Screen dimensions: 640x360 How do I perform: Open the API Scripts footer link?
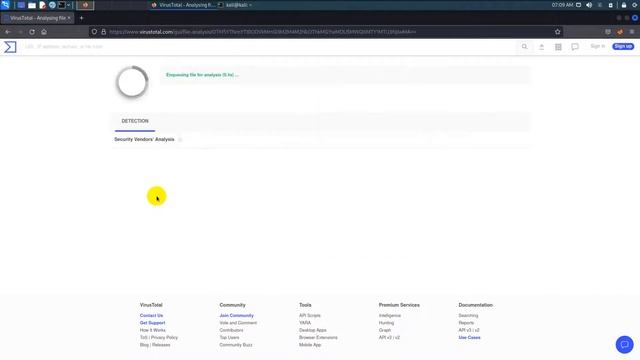pos(310,316)
